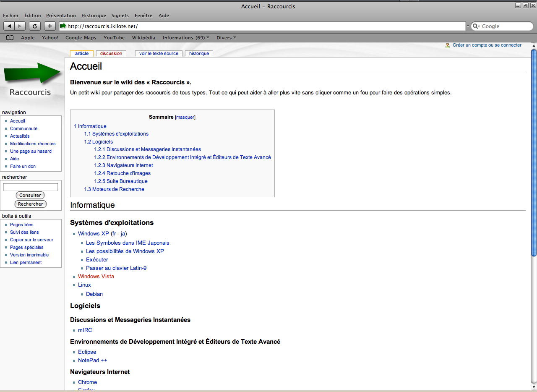Click the browser back arrow button
Screen dimensions: 537x392
(9, 26)
